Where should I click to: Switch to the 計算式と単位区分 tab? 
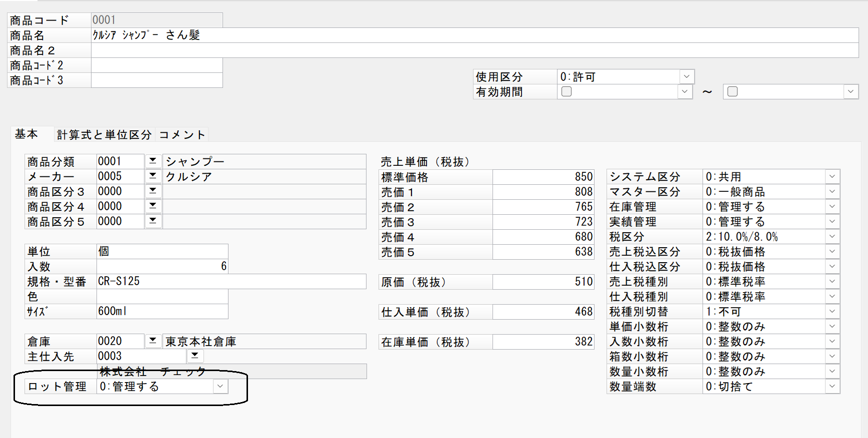point(104,134)
